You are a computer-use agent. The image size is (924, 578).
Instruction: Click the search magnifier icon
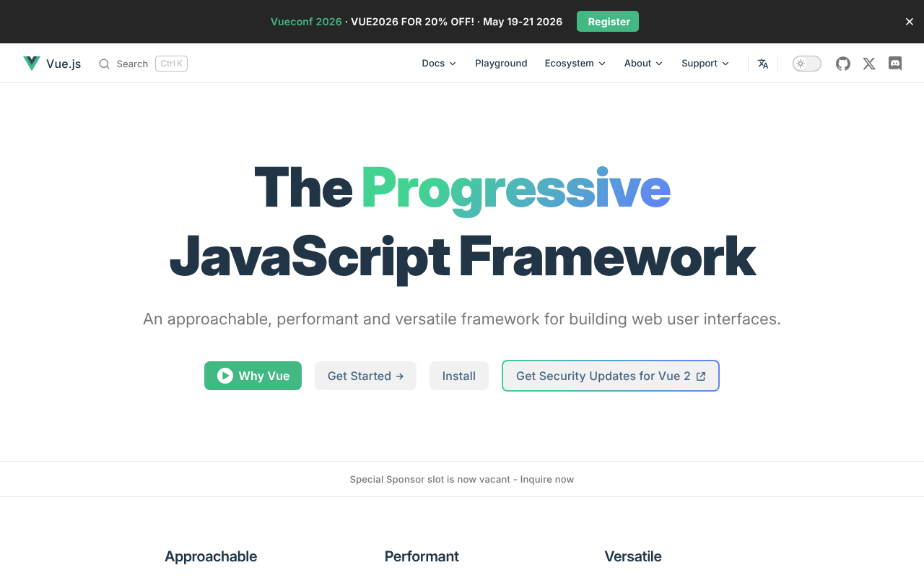(x=105, y=64)
